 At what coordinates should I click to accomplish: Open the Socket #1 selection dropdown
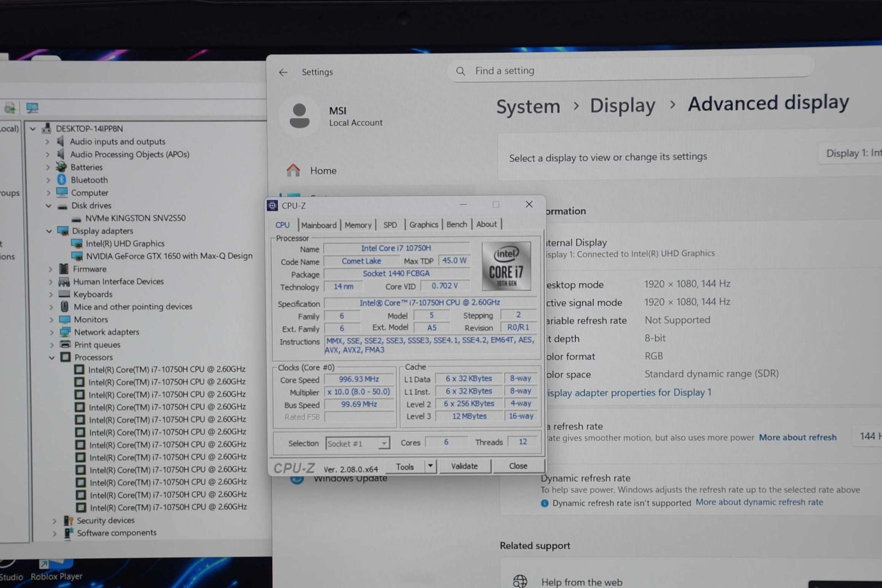pos(384,443)
